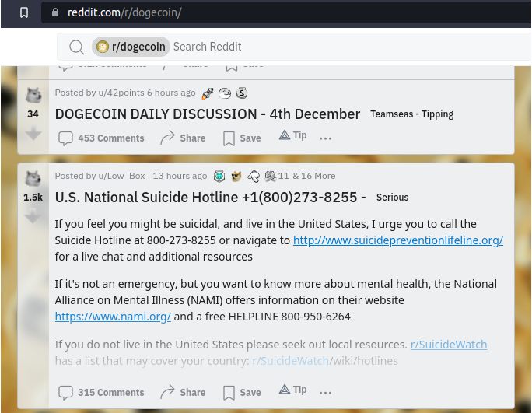Open u/42points user profile link
The height and width of the screenshot is (413, 532).
tap(121, 93)
